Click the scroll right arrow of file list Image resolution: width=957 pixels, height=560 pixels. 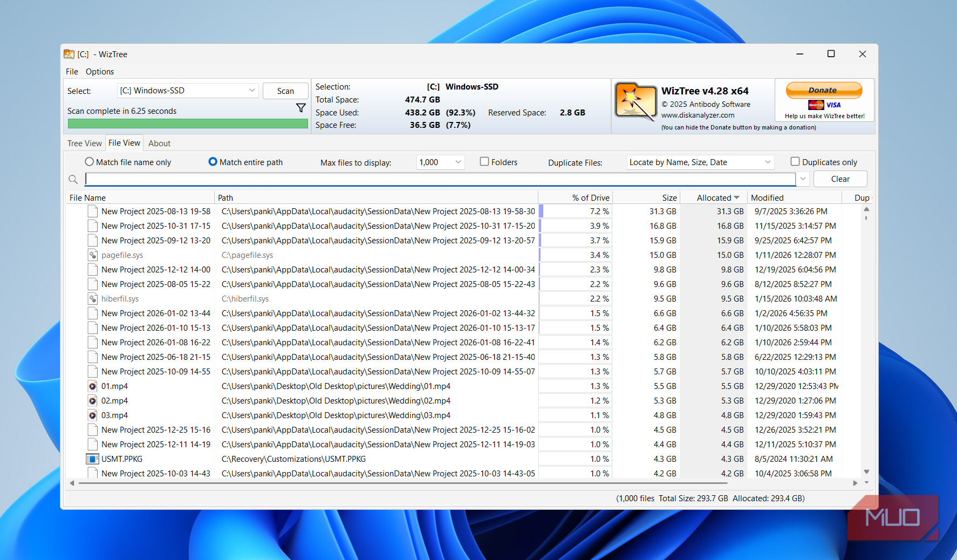coord(855,483)
